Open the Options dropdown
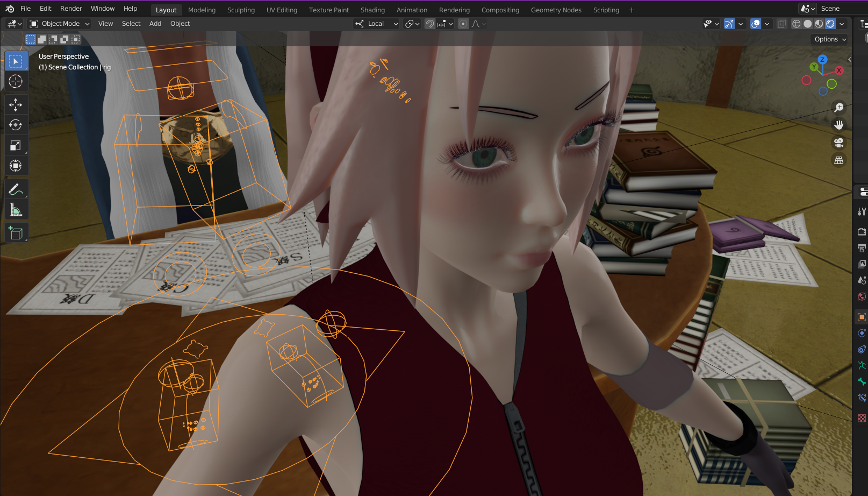The width and height of the screenshot is (868, 496). point(830,39)
